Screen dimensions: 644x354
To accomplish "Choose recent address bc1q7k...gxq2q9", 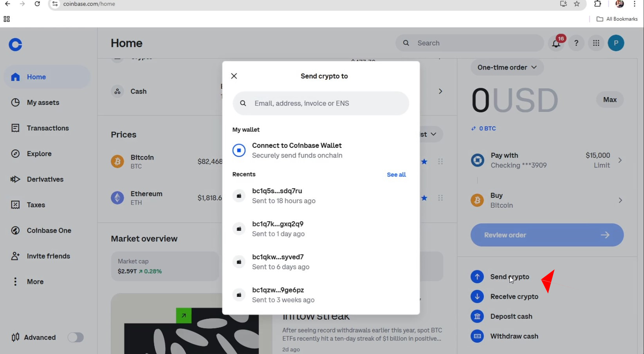I will (321, 229).
